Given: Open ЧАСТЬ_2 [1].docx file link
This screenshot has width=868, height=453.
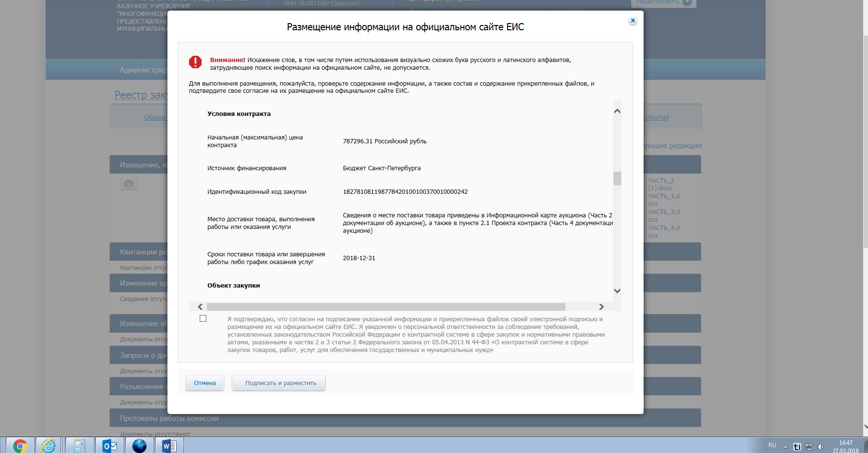Looking at the screenshot, I should [x=661, y=184].
